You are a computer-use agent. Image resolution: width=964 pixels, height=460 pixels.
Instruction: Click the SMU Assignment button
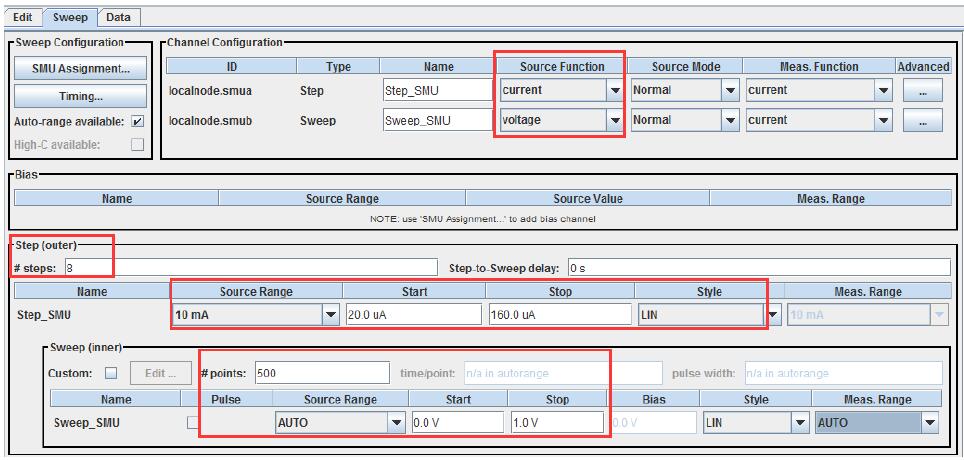[x=81, y=69]
